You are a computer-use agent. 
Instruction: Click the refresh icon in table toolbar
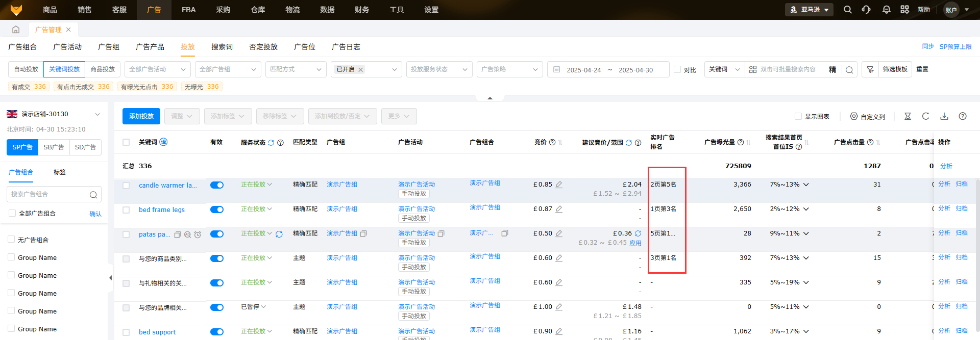coord(925,116)
